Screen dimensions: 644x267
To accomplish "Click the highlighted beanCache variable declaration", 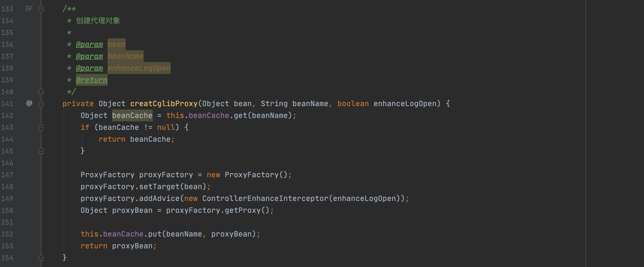I will click(132, 116).
